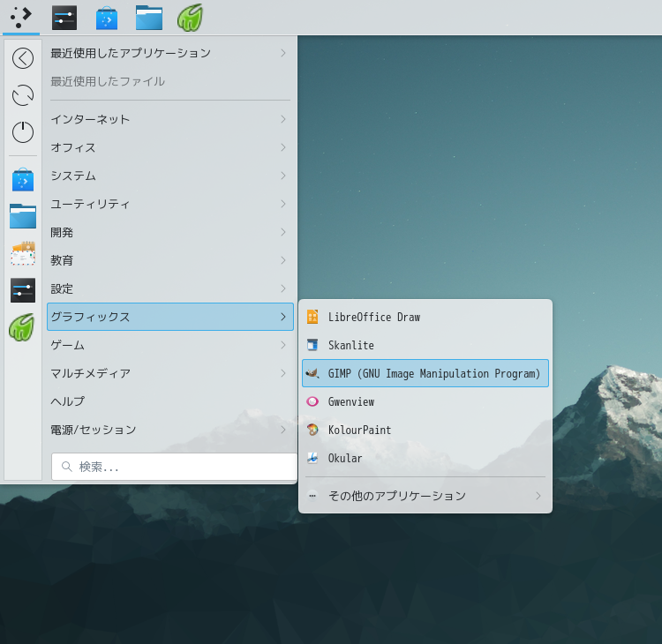The width and height of the screenshot is (662, 644).
Task: Open the ユーティリティ category
Action: [x=170, y=204]
